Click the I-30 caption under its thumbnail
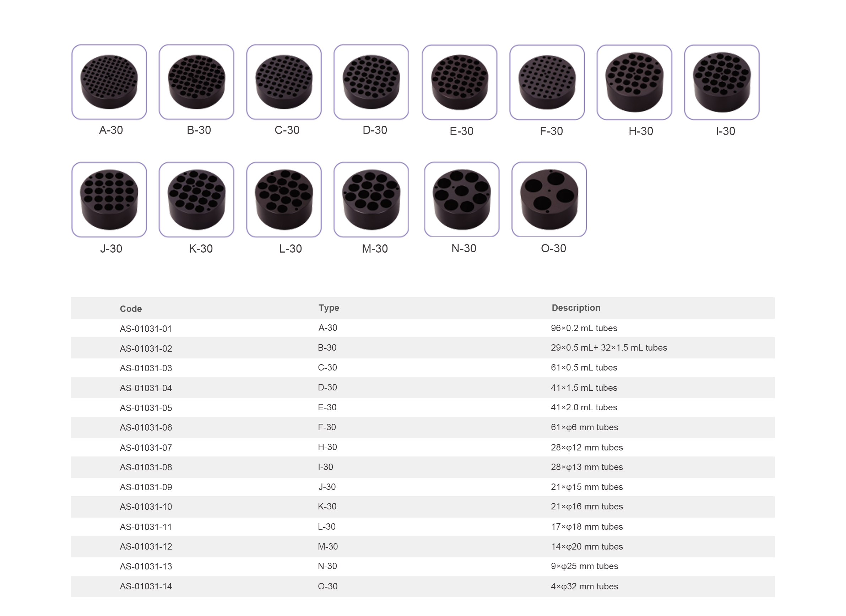Screen dimensions: 846x616 pyautogui.click(x=726, y=131)
